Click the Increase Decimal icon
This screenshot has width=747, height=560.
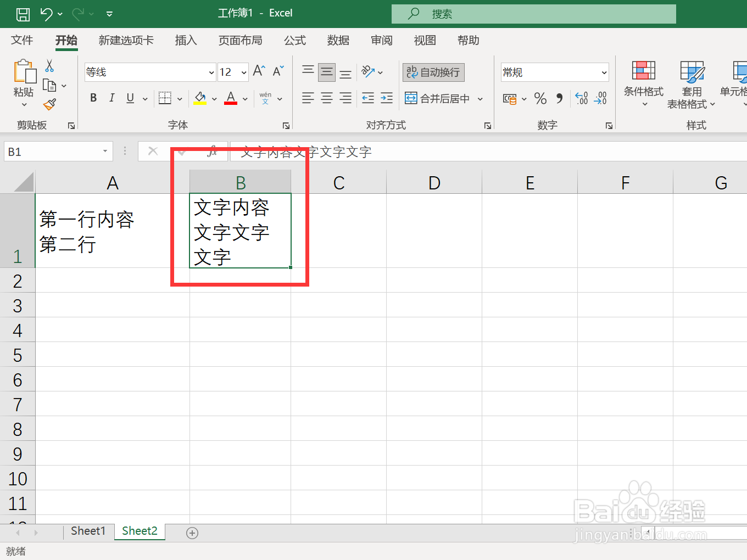581,98
